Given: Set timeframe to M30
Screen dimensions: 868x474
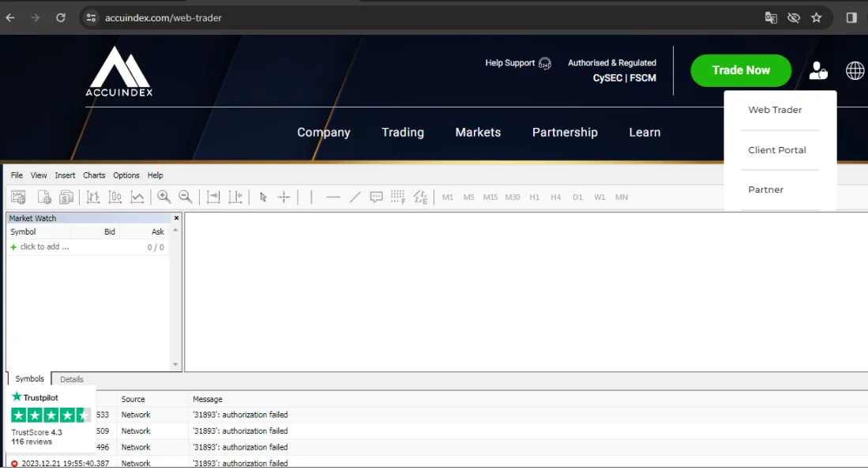Looking at the screenshot, I should pos(513,197).
